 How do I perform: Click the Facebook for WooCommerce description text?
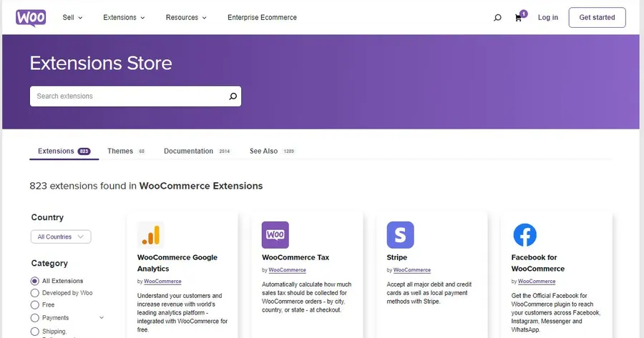point(556,312)
